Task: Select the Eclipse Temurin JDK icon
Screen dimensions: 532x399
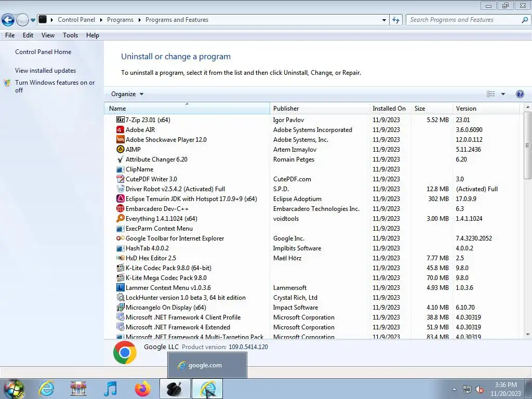Action: pyautogui.click(x=120, y=198)
